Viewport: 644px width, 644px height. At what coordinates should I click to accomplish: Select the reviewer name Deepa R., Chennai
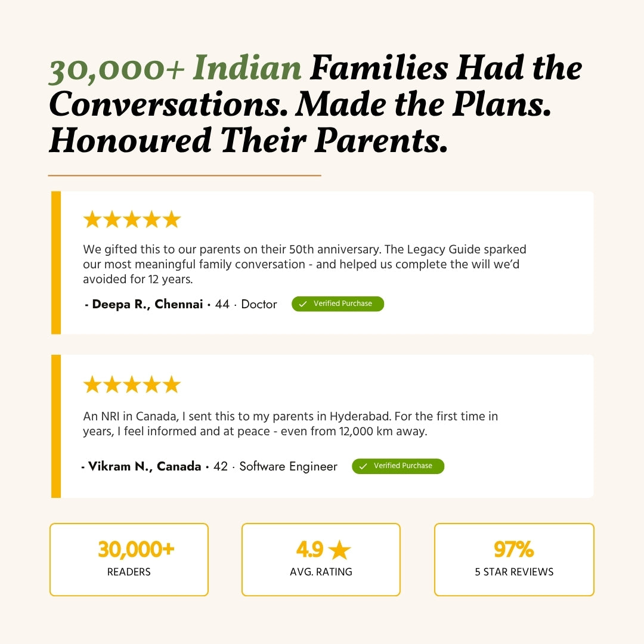click(x=147, y=304)
